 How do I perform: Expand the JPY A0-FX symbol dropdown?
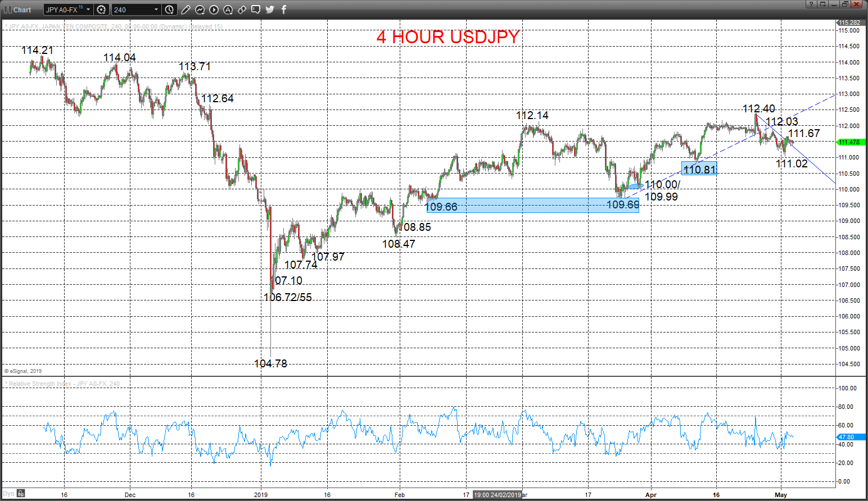tap(88, 10)
